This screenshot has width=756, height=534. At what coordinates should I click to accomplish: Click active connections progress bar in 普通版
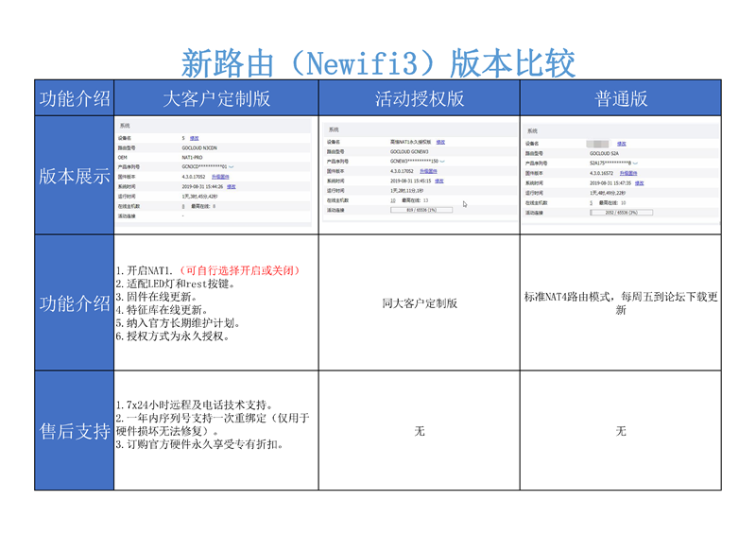pos(621,213)
